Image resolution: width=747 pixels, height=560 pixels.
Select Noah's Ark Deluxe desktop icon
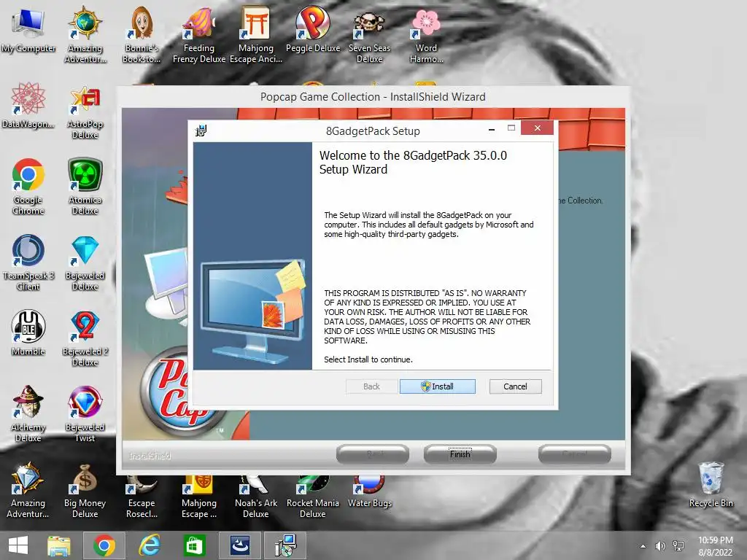click(256, 496)
